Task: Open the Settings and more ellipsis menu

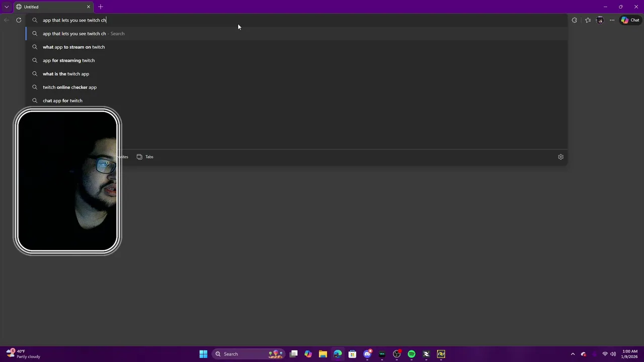Action: pyautogui.click(x=612, y=20)
